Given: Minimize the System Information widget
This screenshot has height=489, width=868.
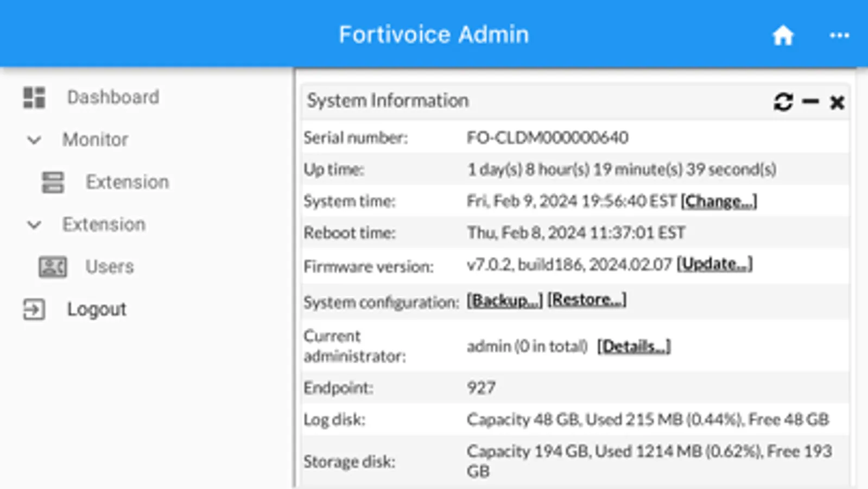Looking at the screenshot, I should tap(810, 102).
